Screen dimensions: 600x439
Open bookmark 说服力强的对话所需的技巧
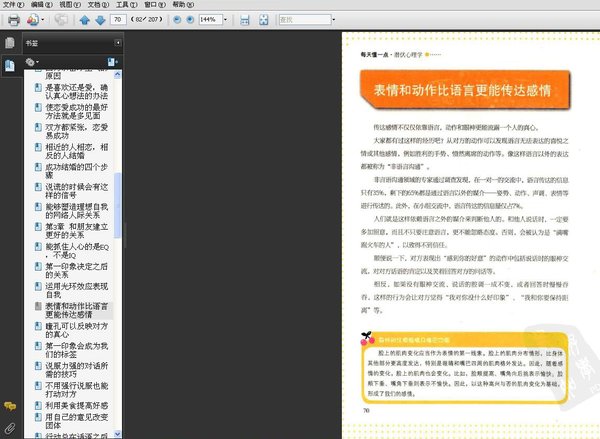pyautogui.click(x=77, y=370)
